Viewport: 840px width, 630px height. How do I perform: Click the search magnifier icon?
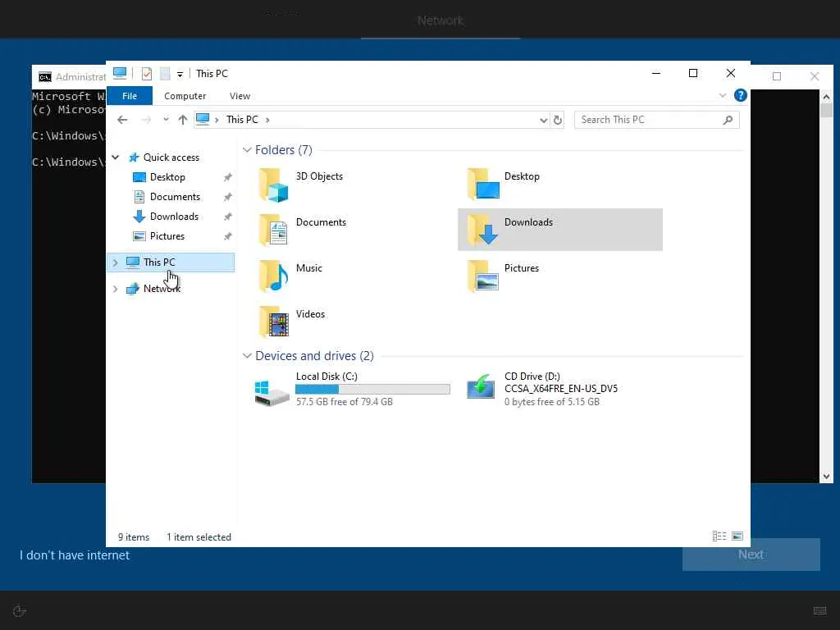[x=728, y=120]
